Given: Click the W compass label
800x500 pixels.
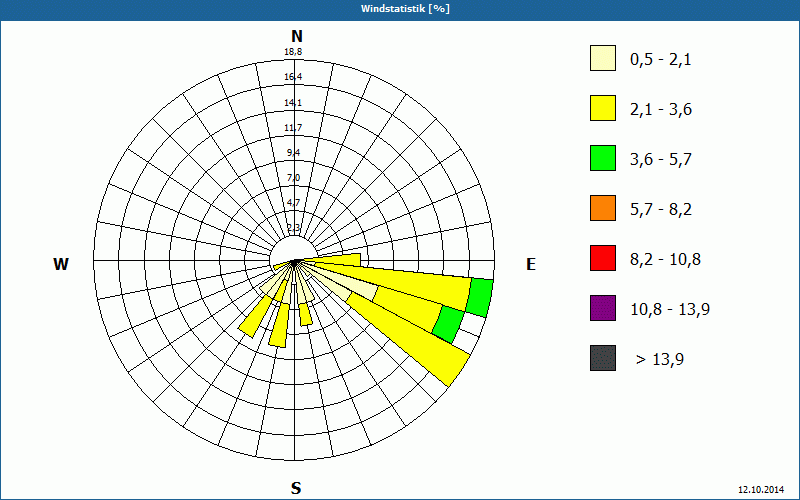Looking at the screenshot, I should click(x=61, y=264).
